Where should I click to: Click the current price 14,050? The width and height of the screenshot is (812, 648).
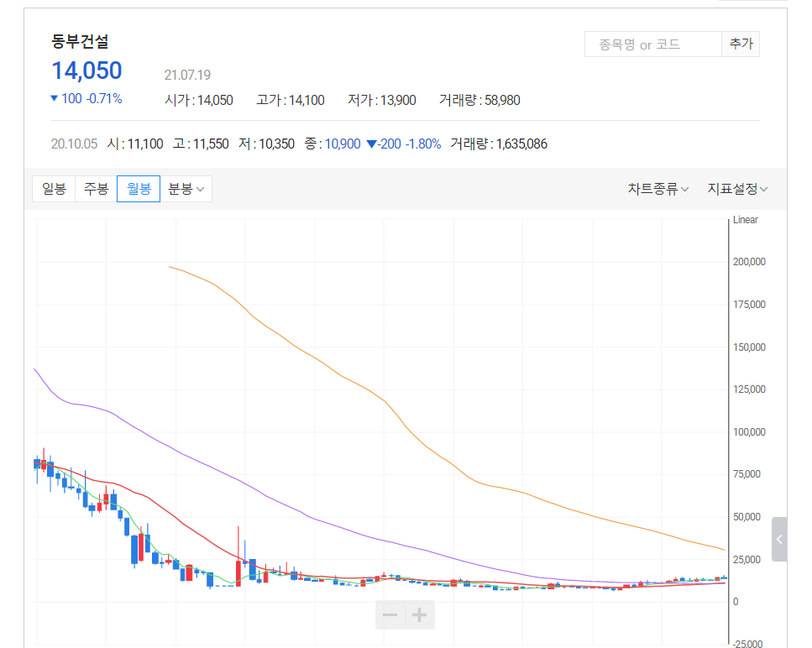tap(87, 71)
